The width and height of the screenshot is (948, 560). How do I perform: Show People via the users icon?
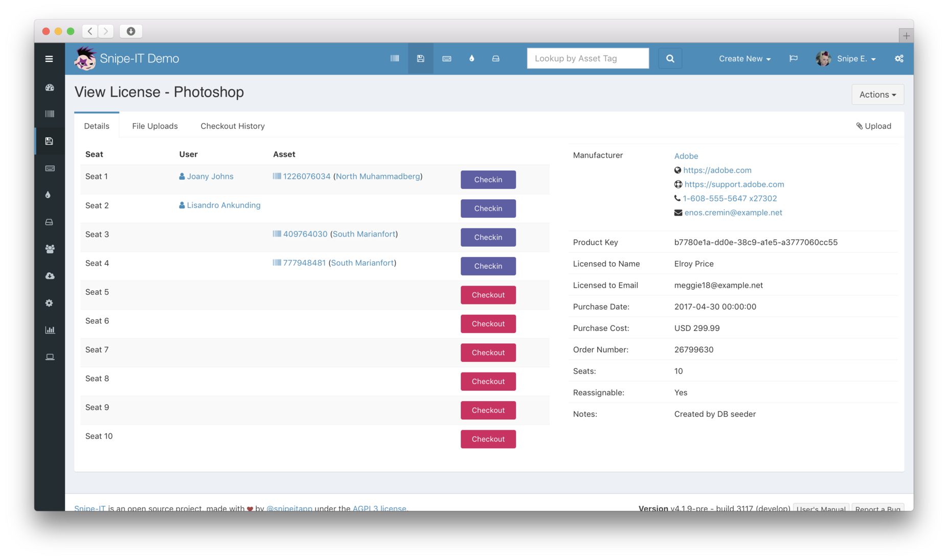point(50,249)
